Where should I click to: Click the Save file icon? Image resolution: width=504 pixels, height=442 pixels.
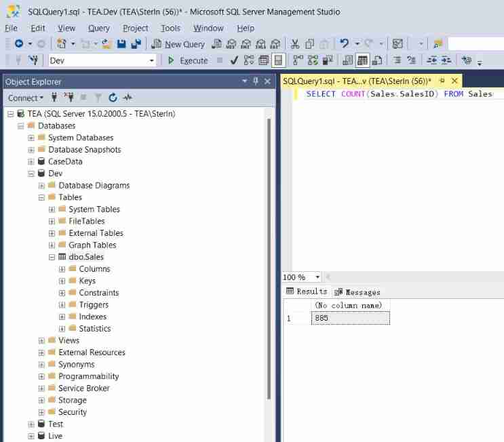121,44
